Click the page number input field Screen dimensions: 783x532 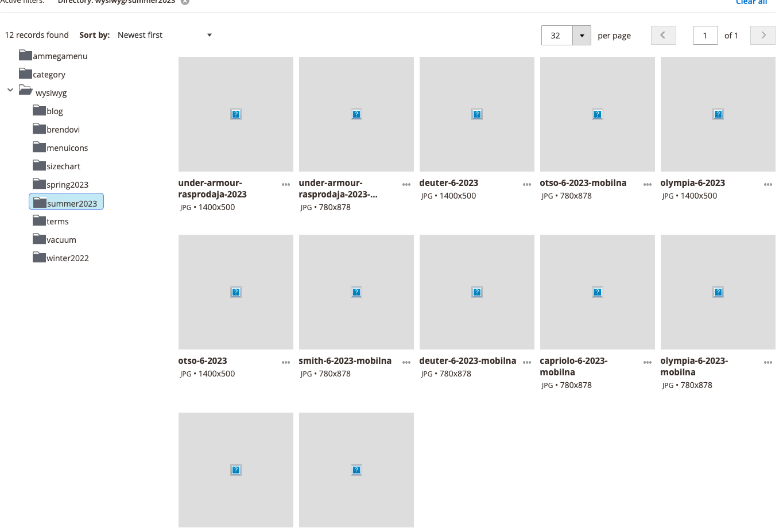click(705, 35)
